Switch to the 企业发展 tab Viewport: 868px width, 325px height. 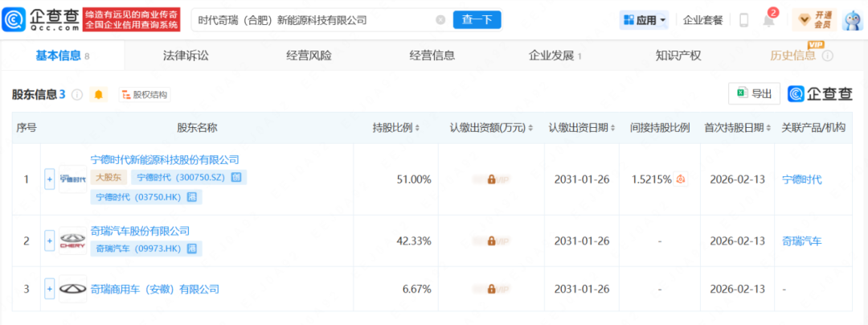(555, 56)
